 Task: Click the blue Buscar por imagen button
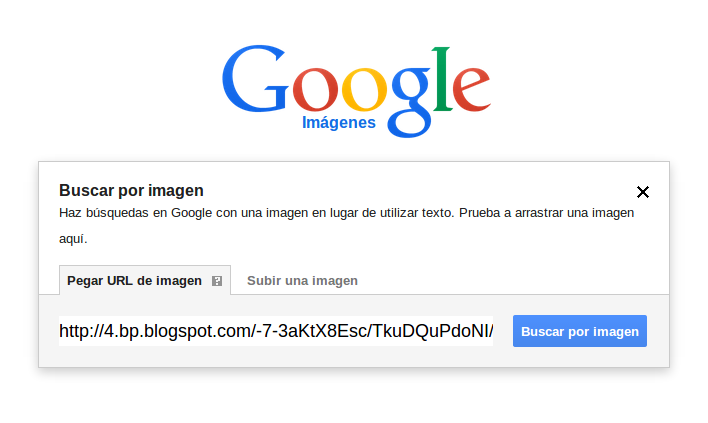click(580, 331)
